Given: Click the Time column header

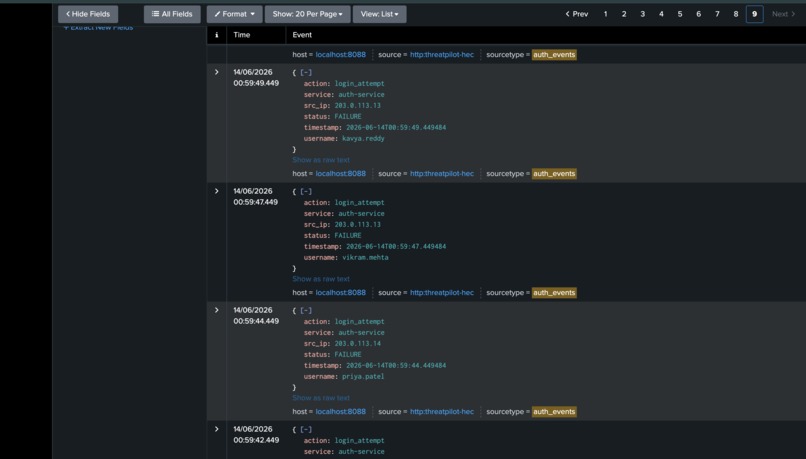Looking at the screenshot, I should pos(242,35).
